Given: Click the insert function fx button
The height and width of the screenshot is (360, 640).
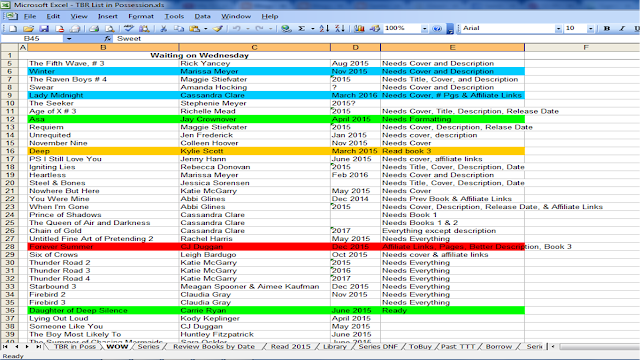Looking at the screenshot, I should [107, 39].
